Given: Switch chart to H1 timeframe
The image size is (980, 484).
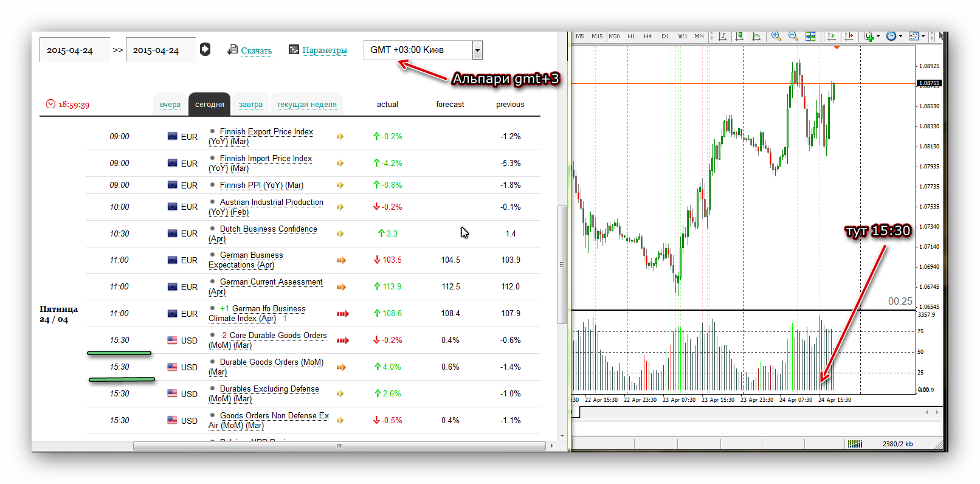Looking at the screenshot, I should (x=631, y=36).
